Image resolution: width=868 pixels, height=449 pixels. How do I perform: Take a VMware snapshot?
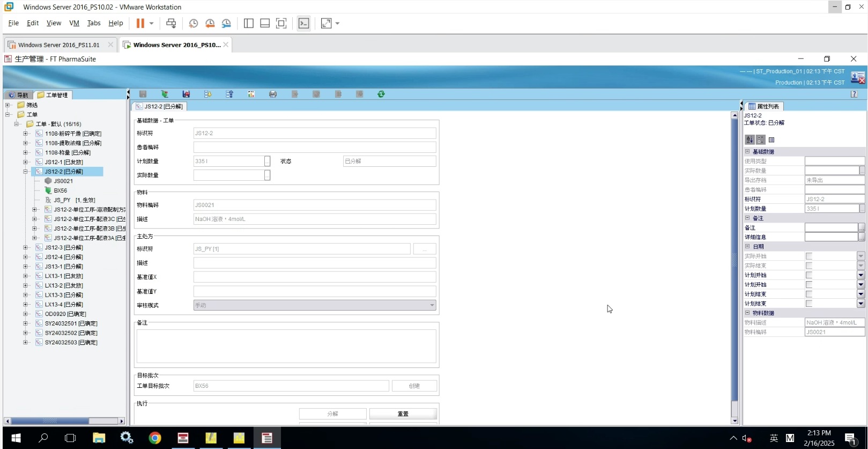194,23
